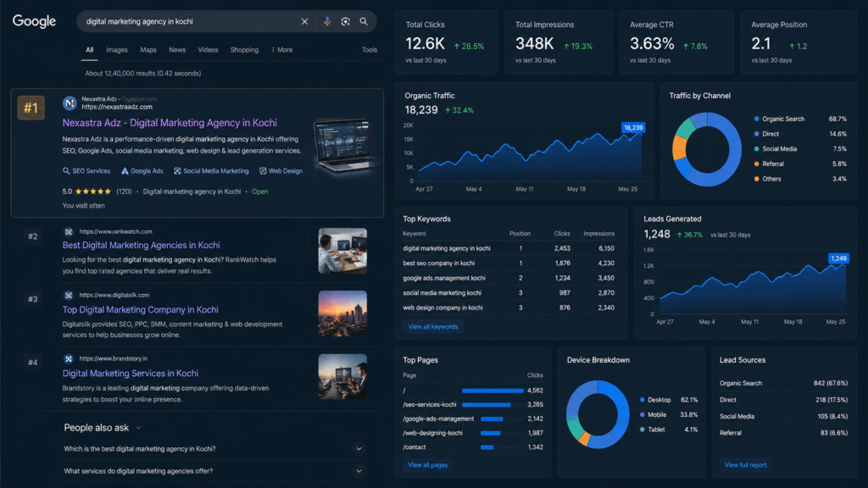
Task: Open 'Nexastra Adz - Digital Marketing Agency in Kochi' result
Action: click(170, 123)
